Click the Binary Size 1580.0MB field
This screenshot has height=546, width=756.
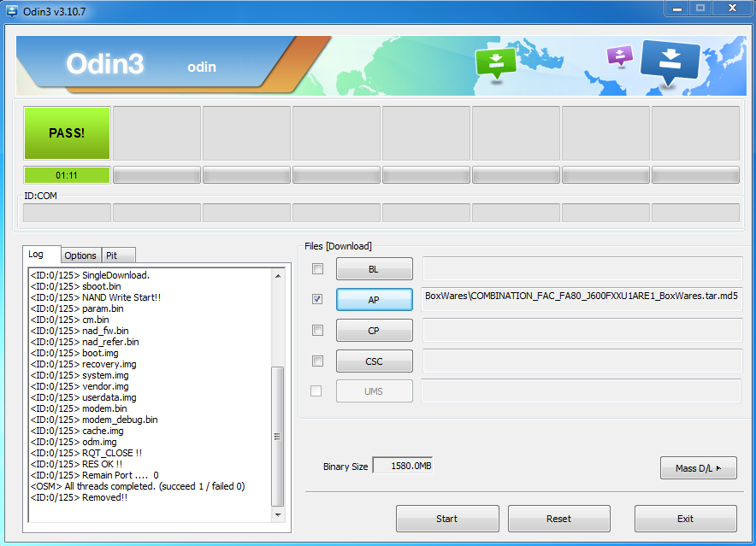point(403,466)
